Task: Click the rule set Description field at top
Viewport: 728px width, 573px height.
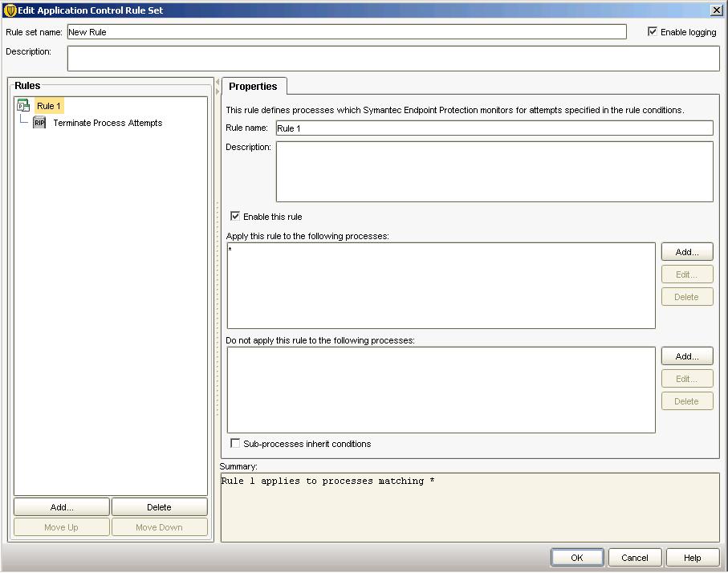Action: (x=394, y=59)
